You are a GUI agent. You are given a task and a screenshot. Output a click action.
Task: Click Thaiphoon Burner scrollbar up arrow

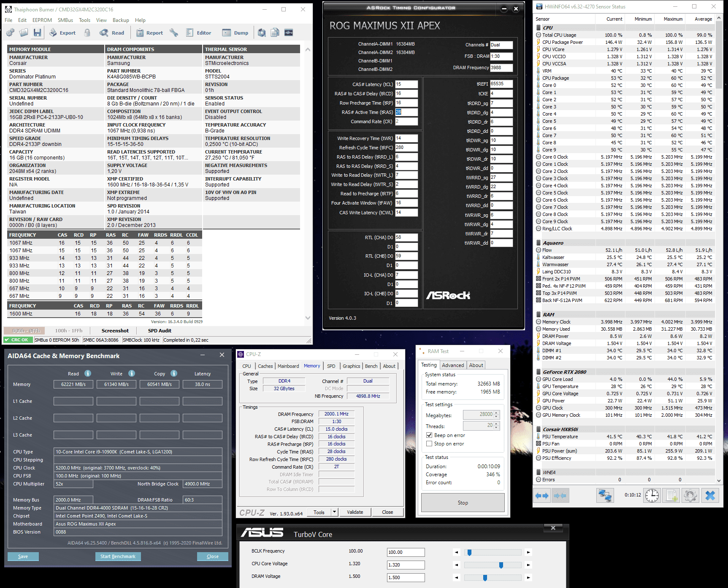pyautogui.click(x=308, y=50)
